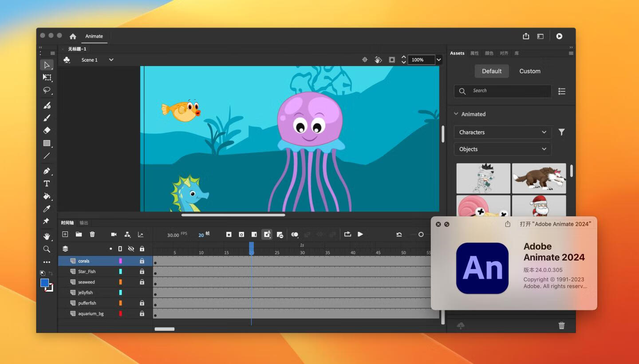Click the Loop playback icon

coord(347,235)
